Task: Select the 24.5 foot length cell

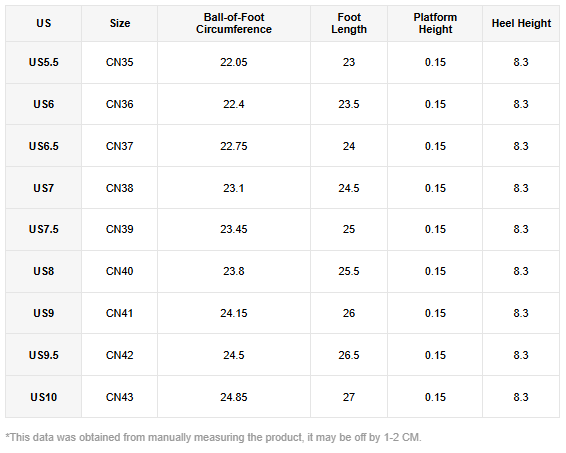Action: coord(349,188)
